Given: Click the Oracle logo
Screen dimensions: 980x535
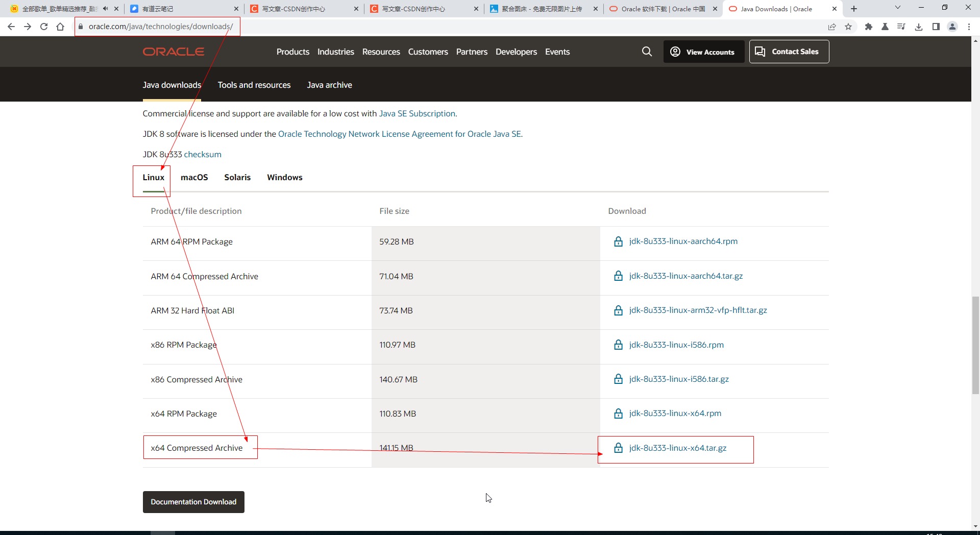Looking at the screenshot, I should click(174, 52).
